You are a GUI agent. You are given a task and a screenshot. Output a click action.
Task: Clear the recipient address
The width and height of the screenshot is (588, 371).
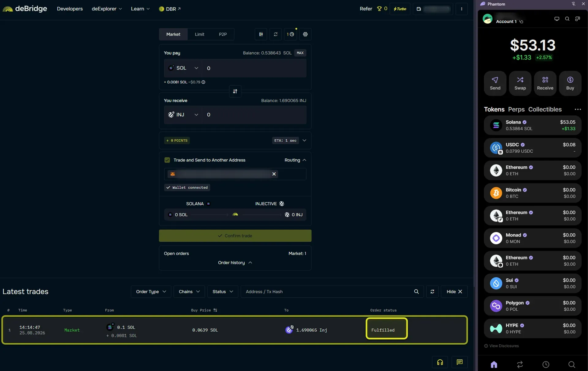(x=274, y=174)
